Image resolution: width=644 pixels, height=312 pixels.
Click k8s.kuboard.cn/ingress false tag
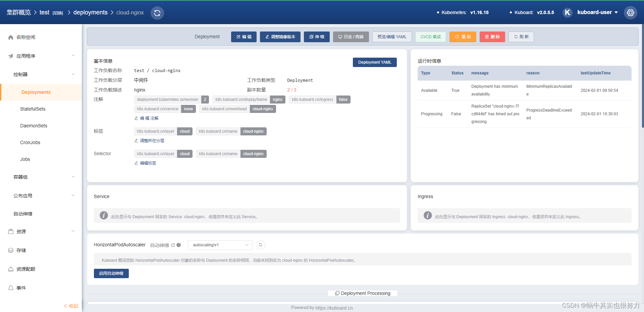pos(319,100)
